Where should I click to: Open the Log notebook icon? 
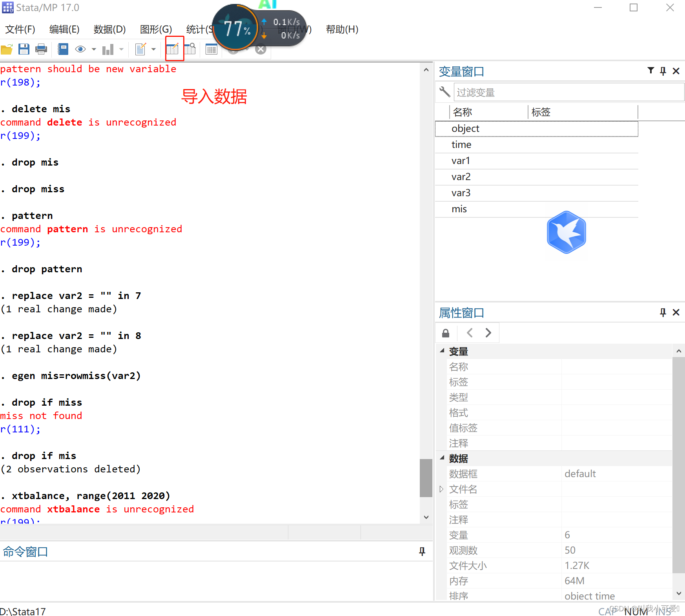(x=63, y=49)
